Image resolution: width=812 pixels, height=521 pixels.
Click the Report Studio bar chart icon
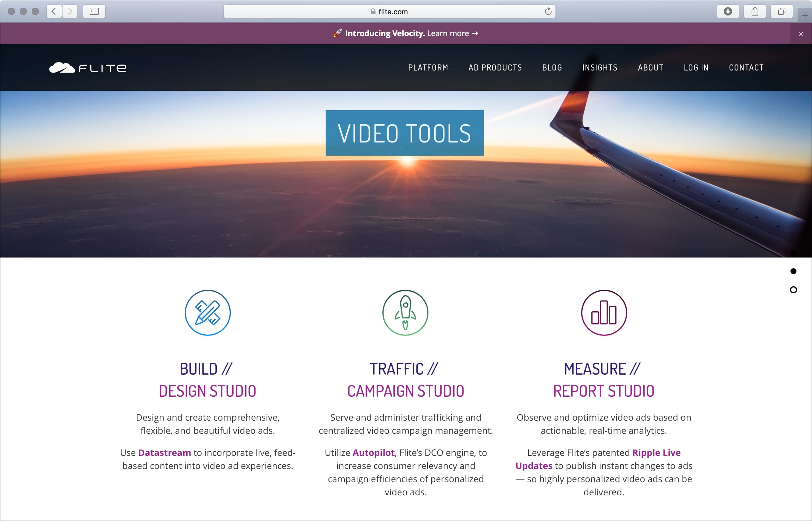click(604, 312)
